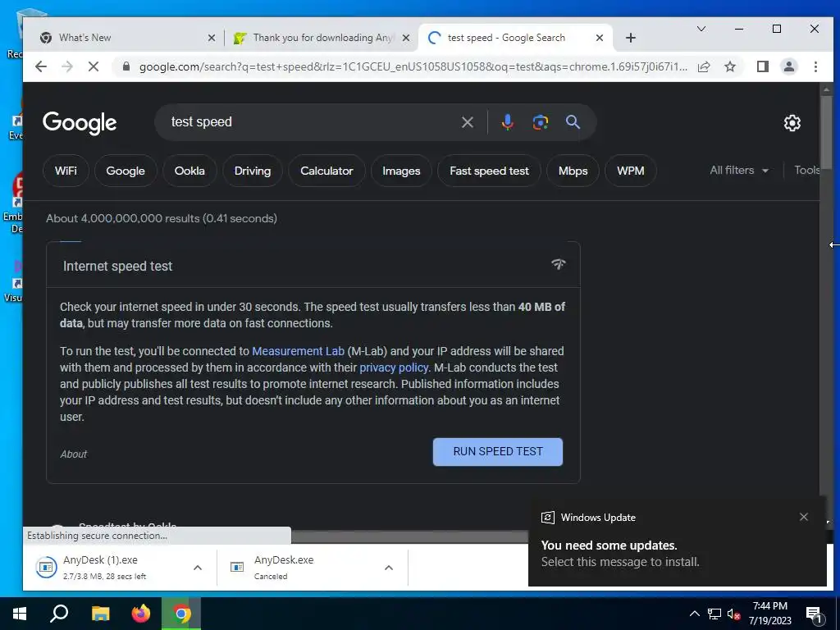This screenshot has height=630, width=840.
Task: Bookmark this page with the star icon
Action: [729, 66]
